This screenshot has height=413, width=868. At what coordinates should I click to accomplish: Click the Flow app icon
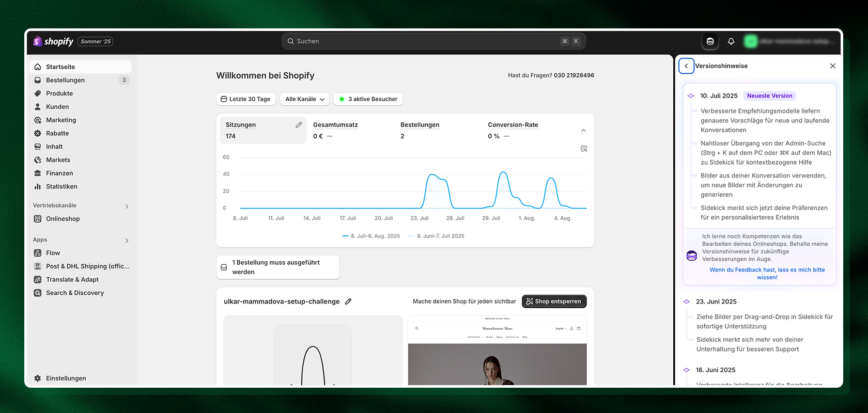(x=38, y=253)
